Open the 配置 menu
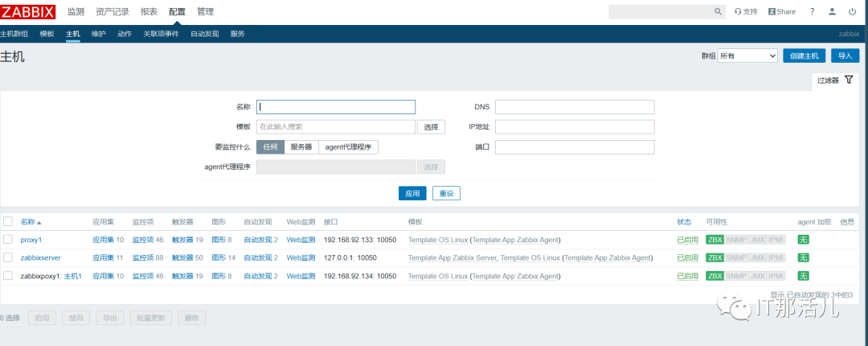The image size is (868, 346). pyautogui.click(x=177, y=11)
